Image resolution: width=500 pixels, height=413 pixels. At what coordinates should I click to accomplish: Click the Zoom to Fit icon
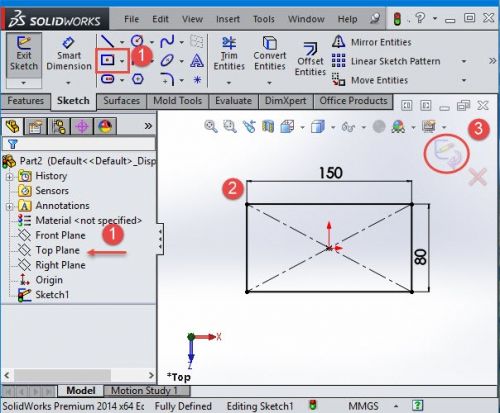coord(211,127)
